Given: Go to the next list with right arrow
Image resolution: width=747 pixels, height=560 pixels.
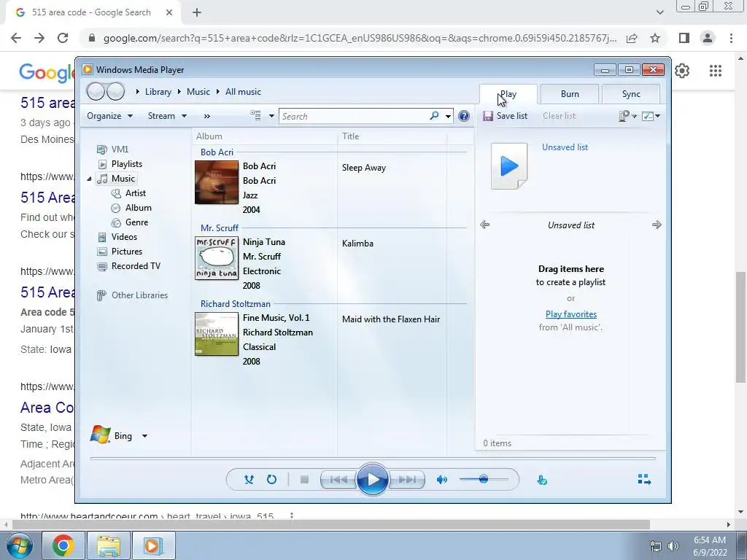Looking at the screenshot, I should (657, 225).
